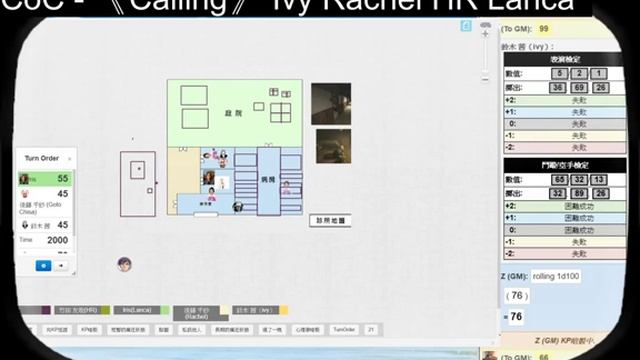Viewport: 640px width, 360px height.
Task: Click the (Rachel) player name tag
Action: pos(196,313)
